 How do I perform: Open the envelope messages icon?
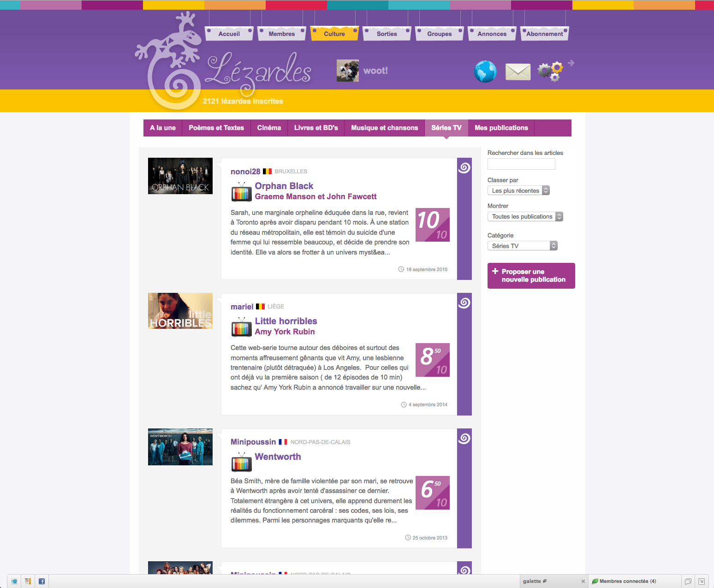(x=518, y=72)
